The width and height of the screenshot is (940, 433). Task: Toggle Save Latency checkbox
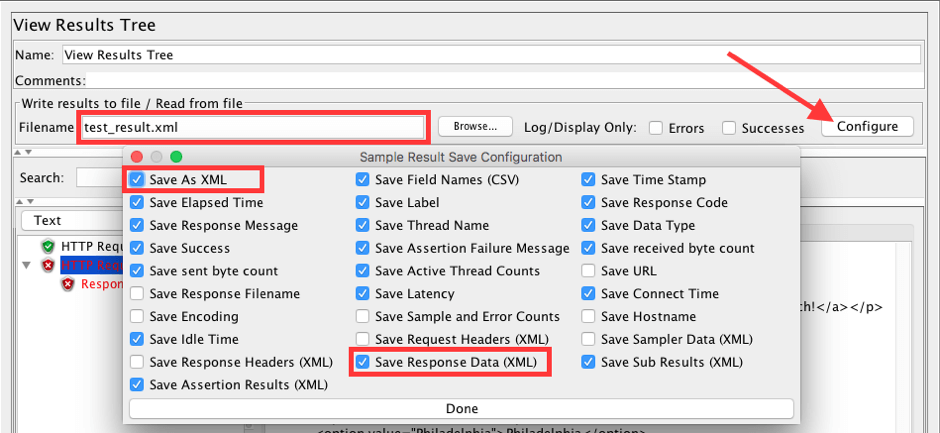tap(363, 294)
